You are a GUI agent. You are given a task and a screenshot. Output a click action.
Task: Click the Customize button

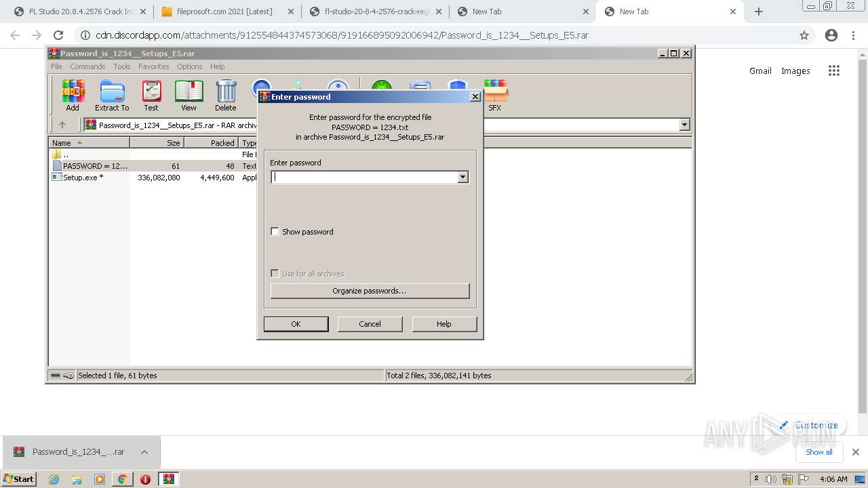click(809, 426)
